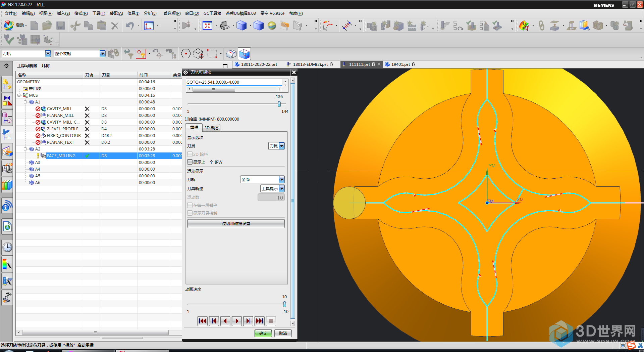Collapse the A2 group node
Image resolution: width=644 pixels, height=352 pixels.
[25, 149]
